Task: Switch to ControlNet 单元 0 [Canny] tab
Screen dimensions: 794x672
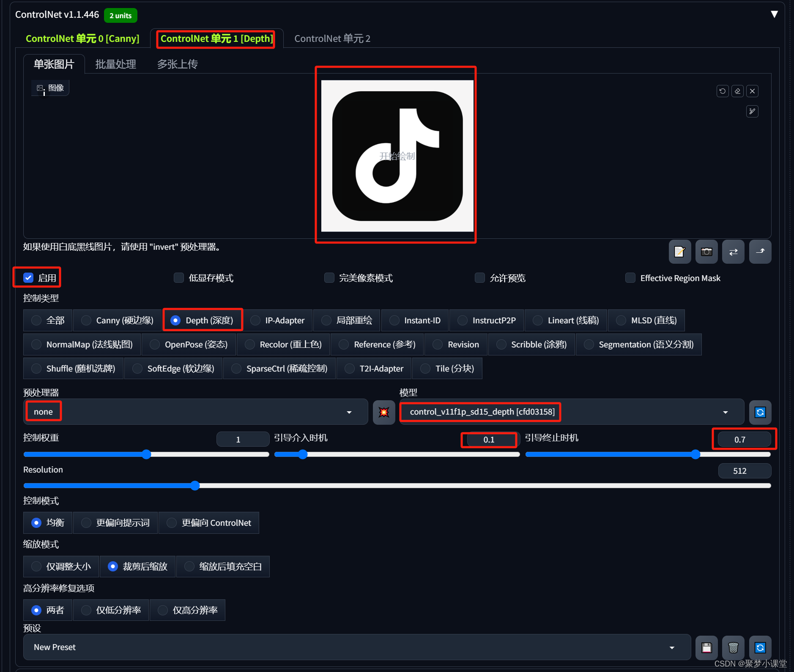Action: 82,38
